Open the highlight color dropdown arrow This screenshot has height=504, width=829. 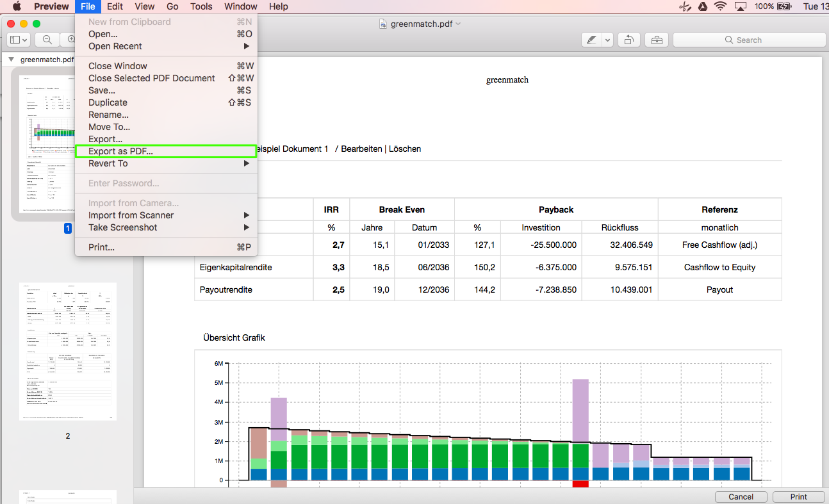point(607,40)
